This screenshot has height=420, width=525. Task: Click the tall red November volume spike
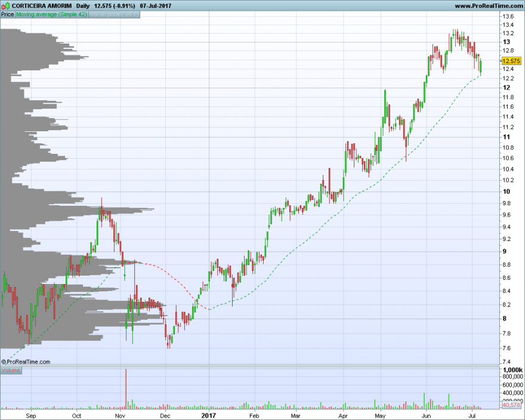[x=126, y=388]
